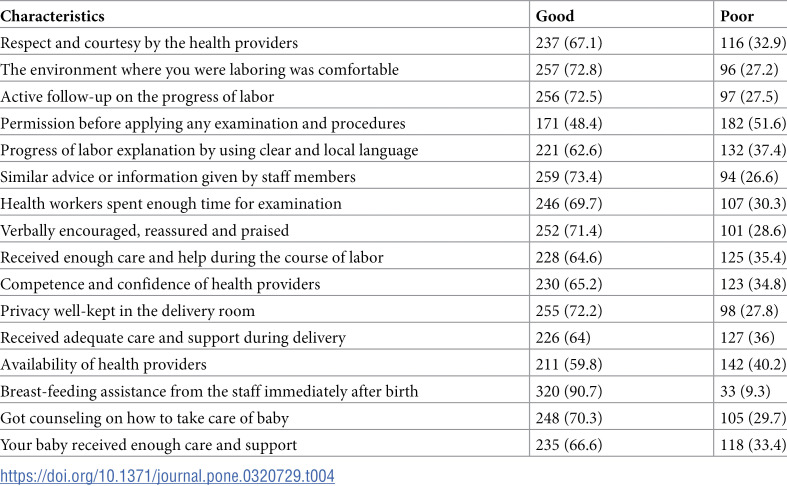Select the Good column header
Image resolution: width=787 pixels, height=486 pixels.
(555, 16)
